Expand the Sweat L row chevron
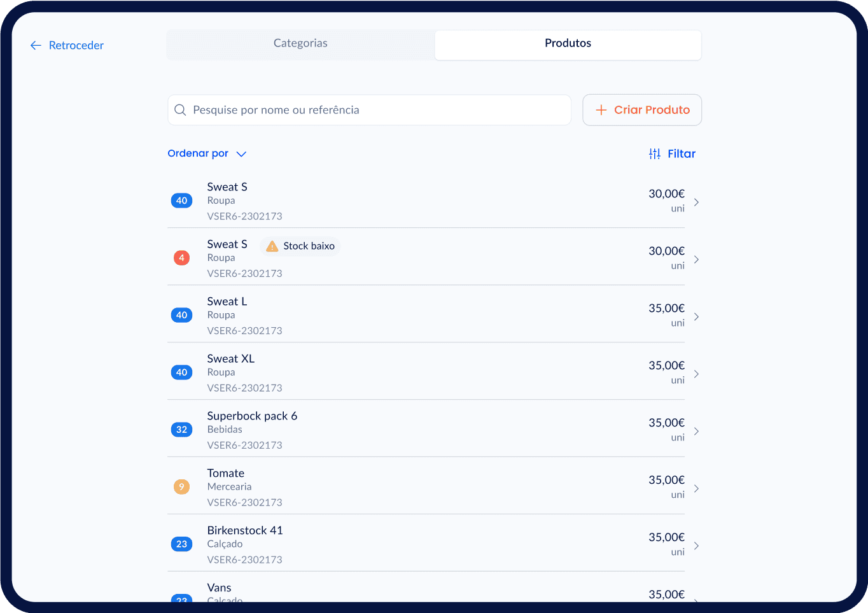 tap(696, 316)
